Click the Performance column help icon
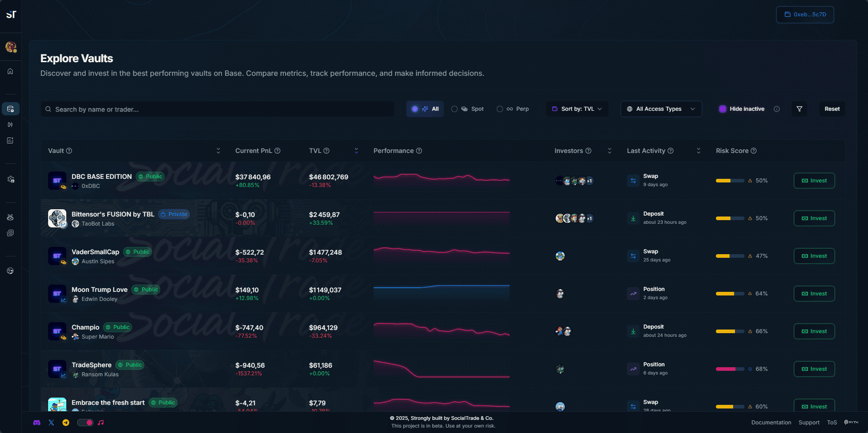 click(x=419, y=151)
